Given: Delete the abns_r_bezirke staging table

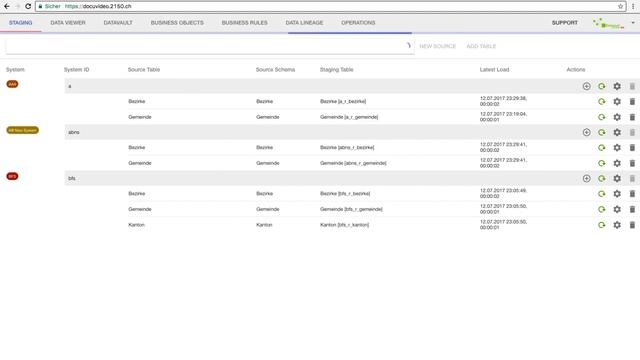Looking at the screenshot, I should pyautogui.click(x=632, y=148).
